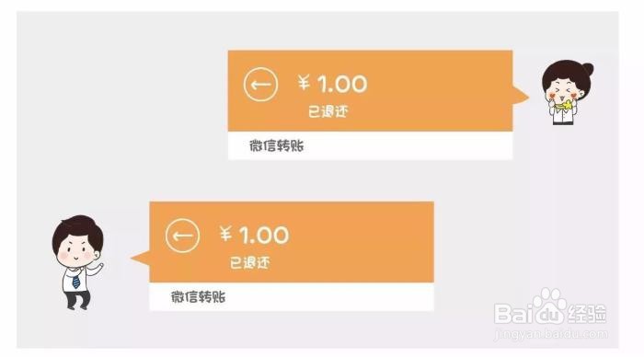
Task: Click the 经验 text in Baidu watermark
Action: [x=587, y=314]
